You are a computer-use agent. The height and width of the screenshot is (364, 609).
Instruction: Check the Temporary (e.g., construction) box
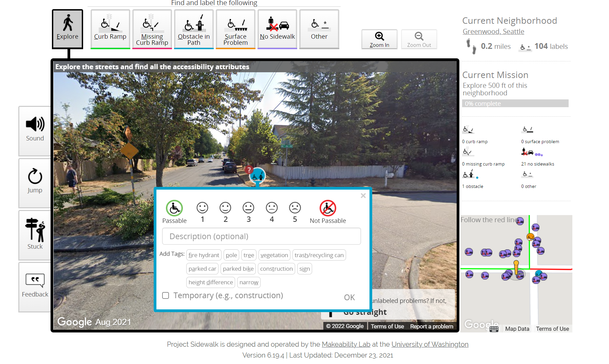coord(166,295)
